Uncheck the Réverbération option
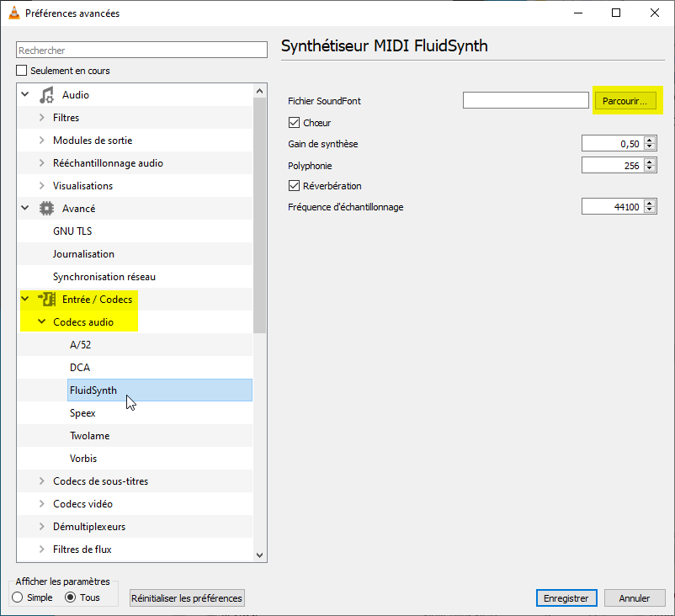 click(294, 185)
